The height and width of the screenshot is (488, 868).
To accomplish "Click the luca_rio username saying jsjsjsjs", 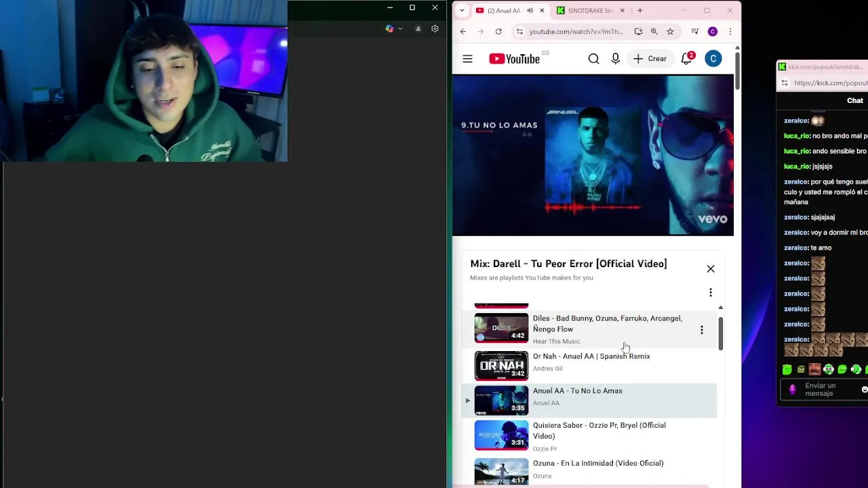I will [x=797, y=166].
